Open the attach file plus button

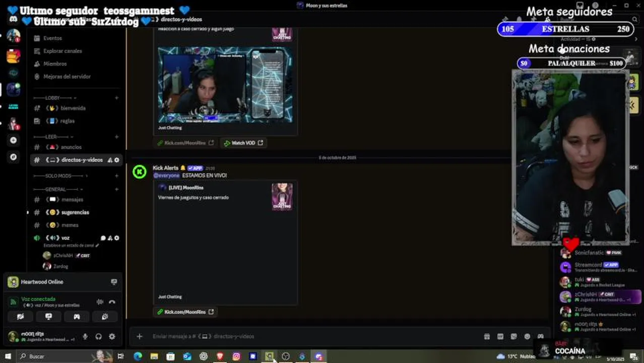(x=140, y=336)
